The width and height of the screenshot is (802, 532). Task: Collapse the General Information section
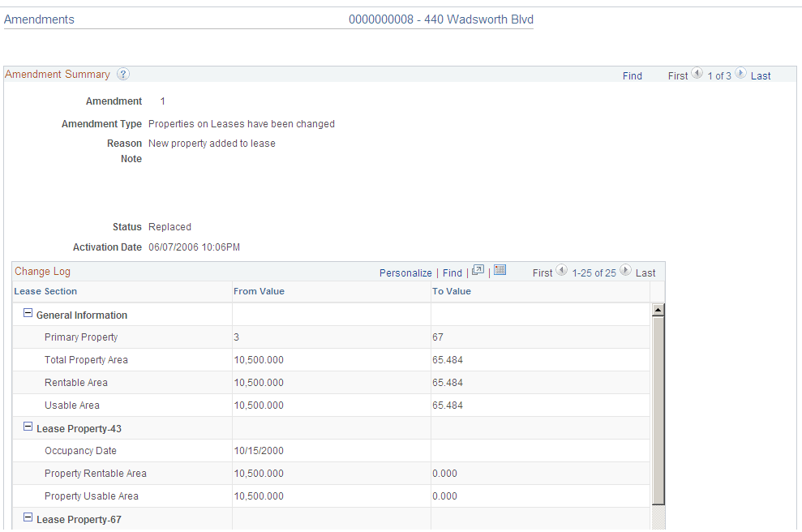tap(27, 315)
